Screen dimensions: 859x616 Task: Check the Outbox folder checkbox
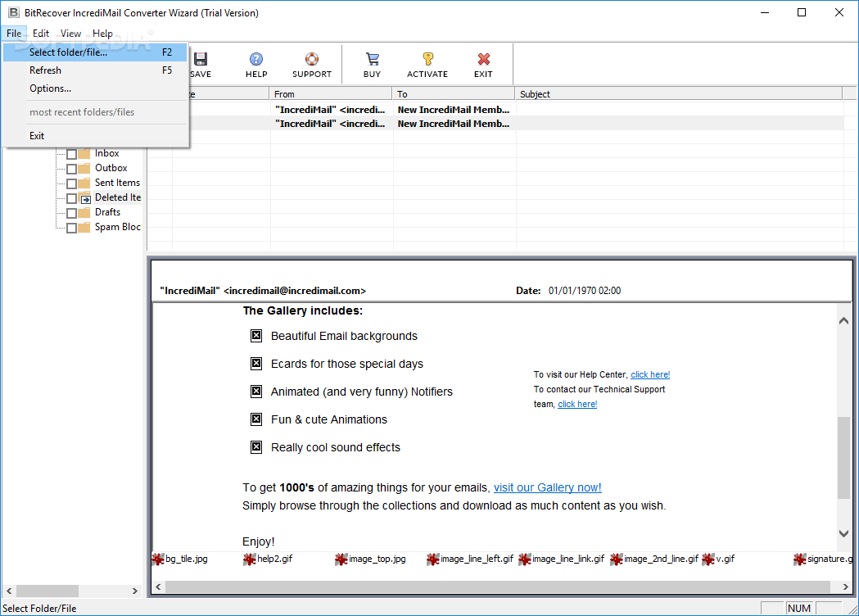(x=71, y=169)
